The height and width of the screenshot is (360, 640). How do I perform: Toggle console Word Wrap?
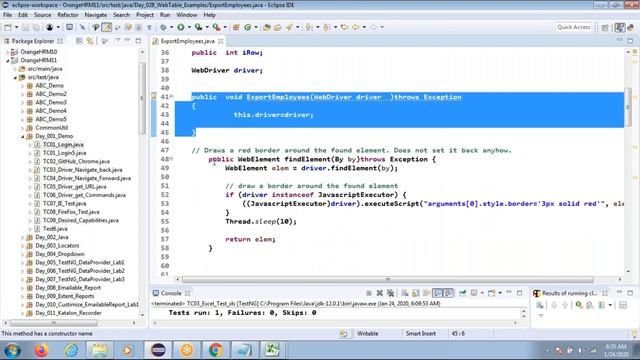(426, 293)
